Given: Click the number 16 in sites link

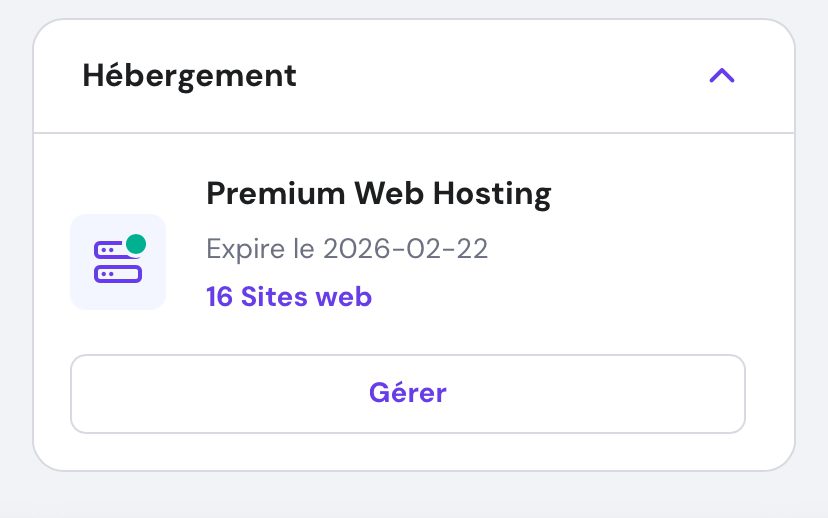Looking at the screenshot, I should point(219,297).
